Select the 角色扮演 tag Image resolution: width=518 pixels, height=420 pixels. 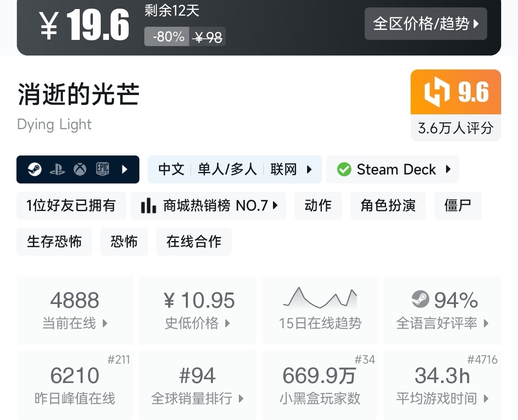pyautogui.click(x=388, y=205)
